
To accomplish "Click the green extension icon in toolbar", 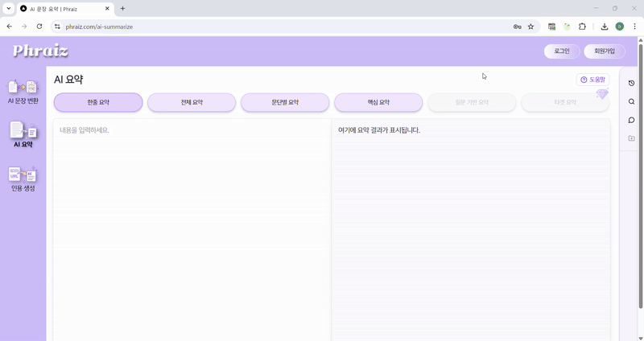I will tap(567, 27).
